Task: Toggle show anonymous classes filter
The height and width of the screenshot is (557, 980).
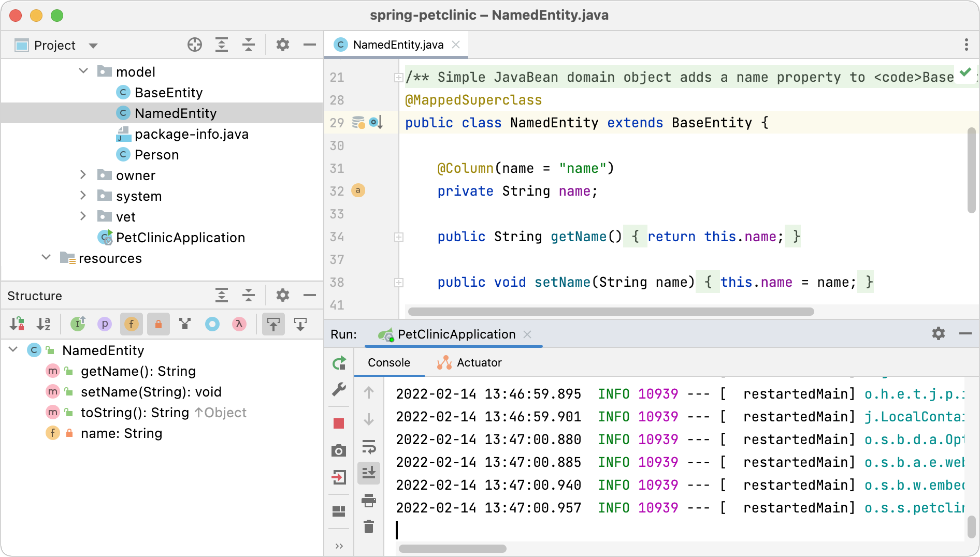Action: [212, 324]
